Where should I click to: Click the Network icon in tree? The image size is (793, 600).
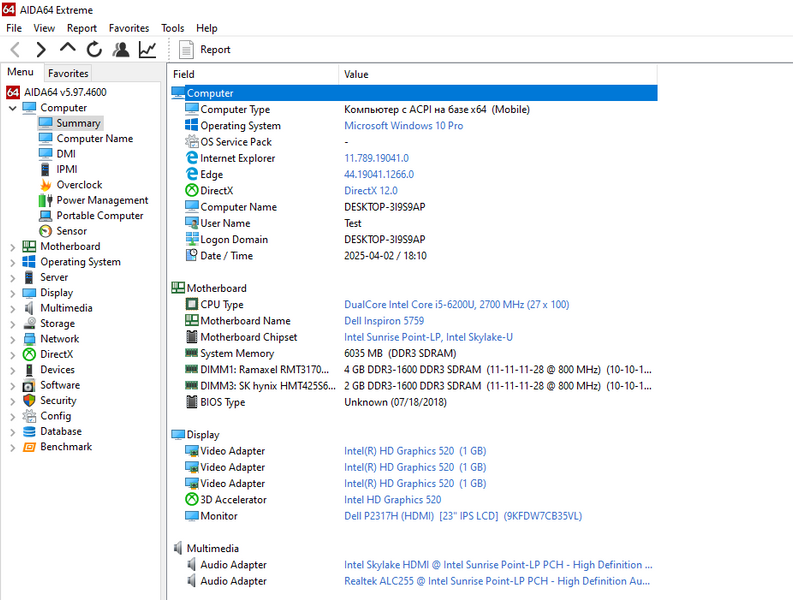point(29,339)
